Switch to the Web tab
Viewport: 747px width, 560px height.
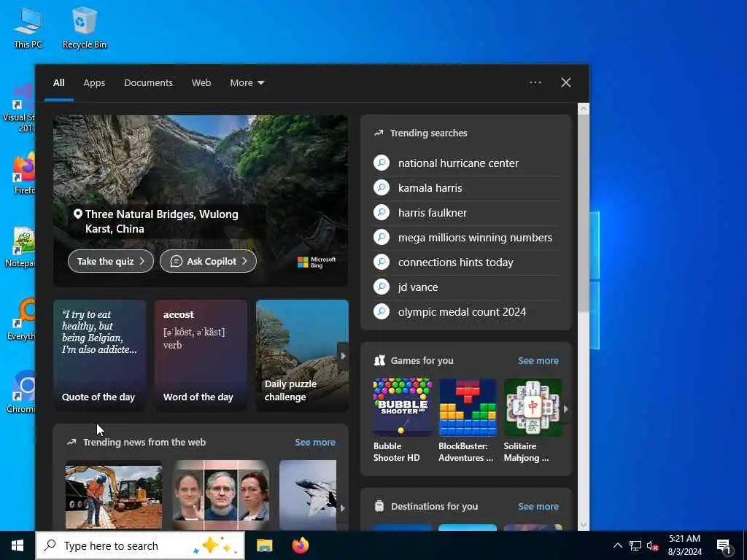tap(201, 83)
